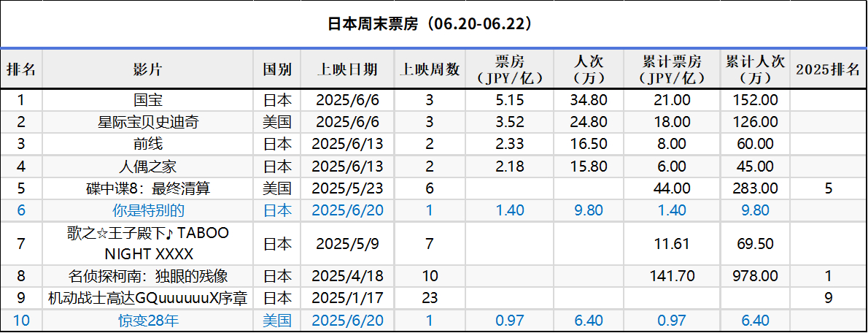Select the 人次（万） column header

point(589,69)
